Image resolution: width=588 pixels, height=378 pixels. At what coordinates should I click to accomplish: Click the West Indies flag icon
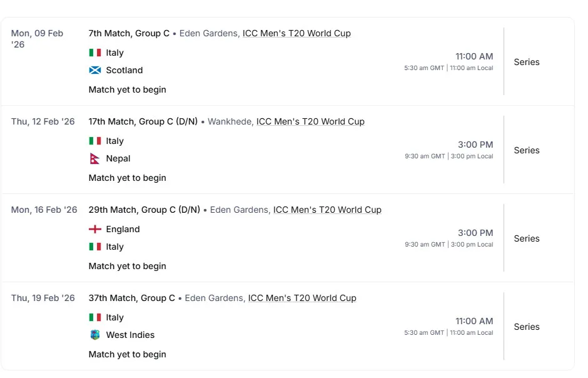tap(94, 335)
